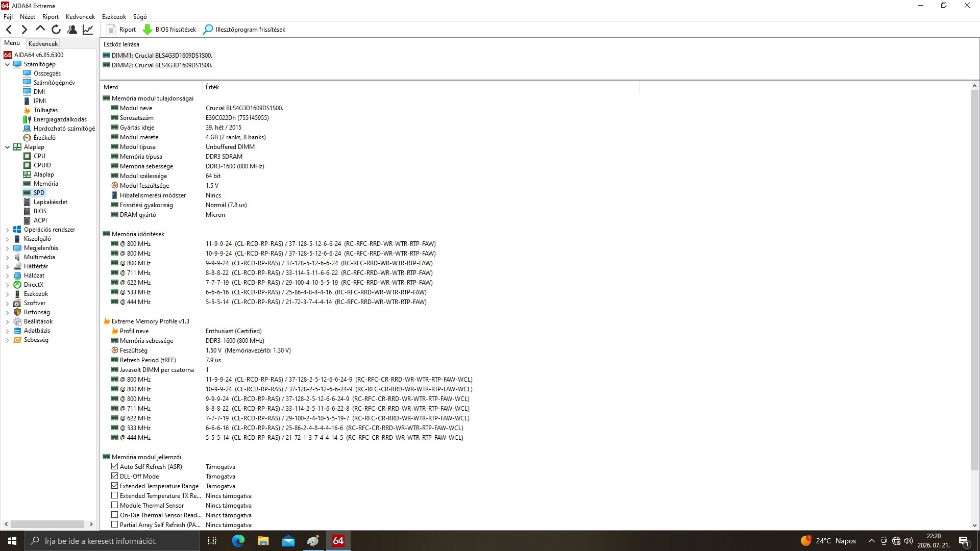Toggle the Extended Temperature Range checkbox

click(114, 486)
